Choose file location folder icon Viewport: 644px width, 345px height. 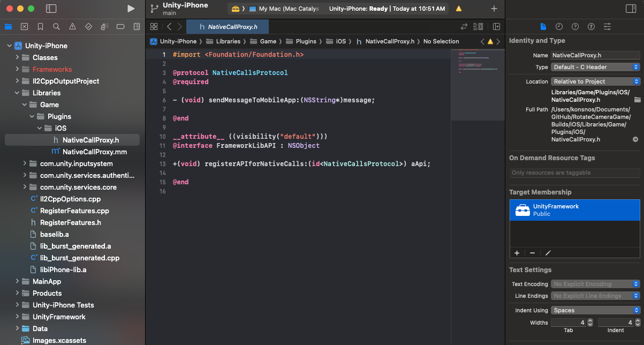point(637,100)
